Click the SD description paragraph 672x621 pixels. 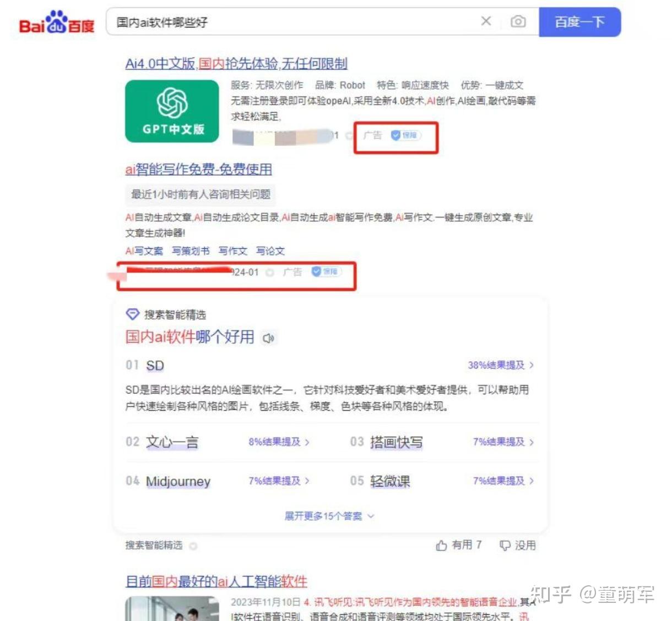pyautogui.click(x=327, y=398)
